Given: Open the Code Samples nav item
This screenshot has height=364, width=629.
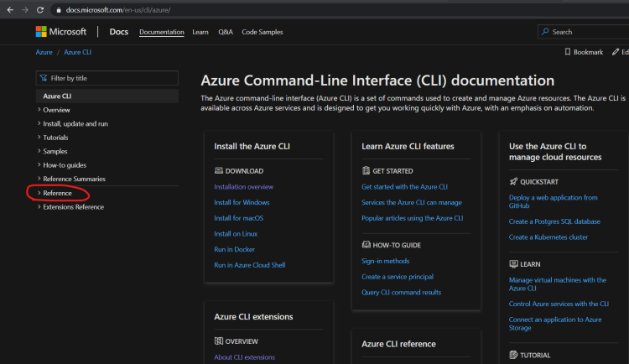Looking at the screenshot, I should [263, 32].
